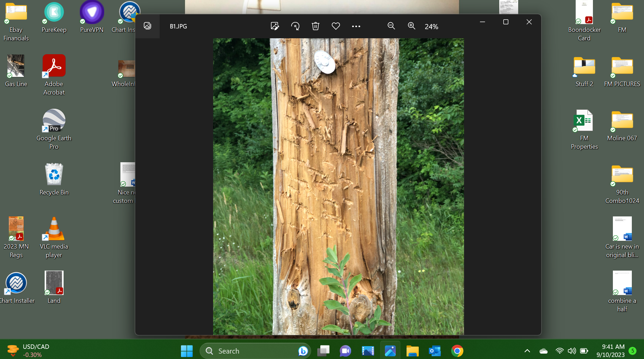The height and width of the screenshot is (359, 644).
Task: Zoom out of the photo
Action: (x=391, y=26)
